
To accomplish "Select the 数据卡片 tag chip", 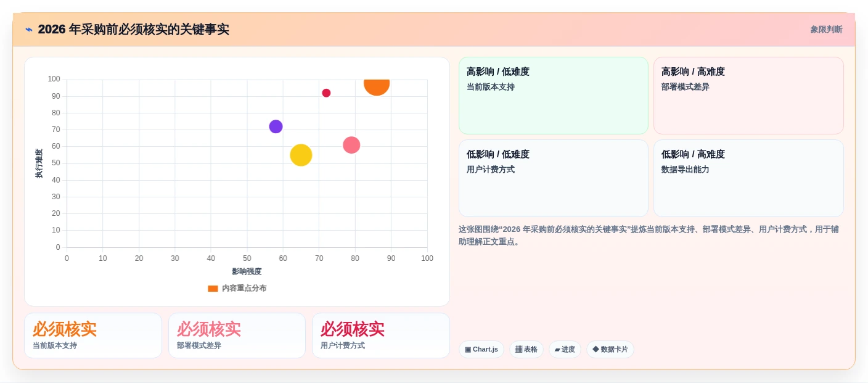I will click(610, 350).
